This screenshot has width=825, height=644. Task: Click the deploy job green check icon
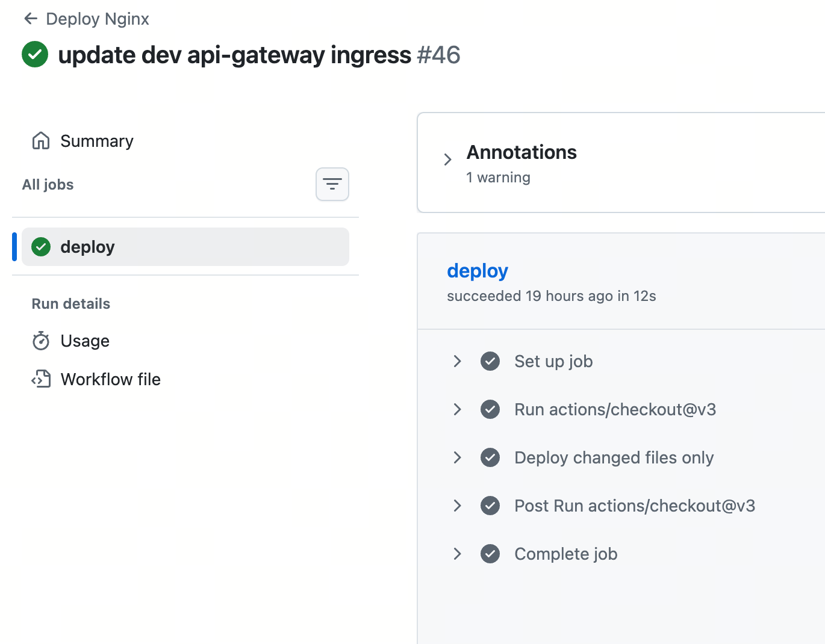pos(41,247)
